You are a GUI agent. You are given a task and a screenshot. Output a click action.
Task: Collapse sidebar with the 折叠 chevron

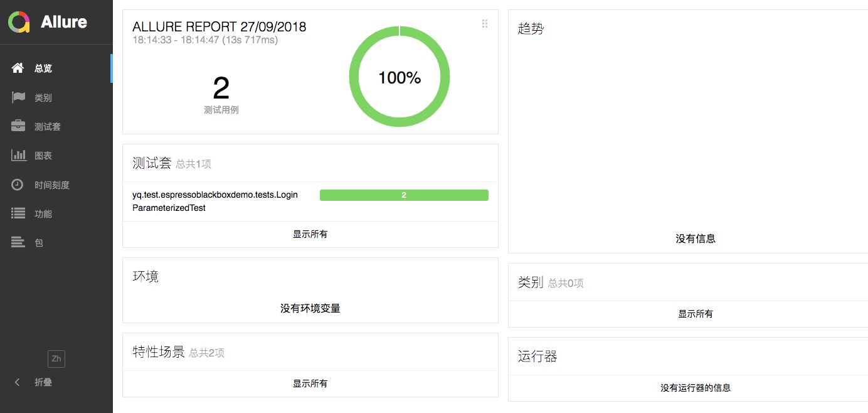pyautogui.click(x=18, y=382)
